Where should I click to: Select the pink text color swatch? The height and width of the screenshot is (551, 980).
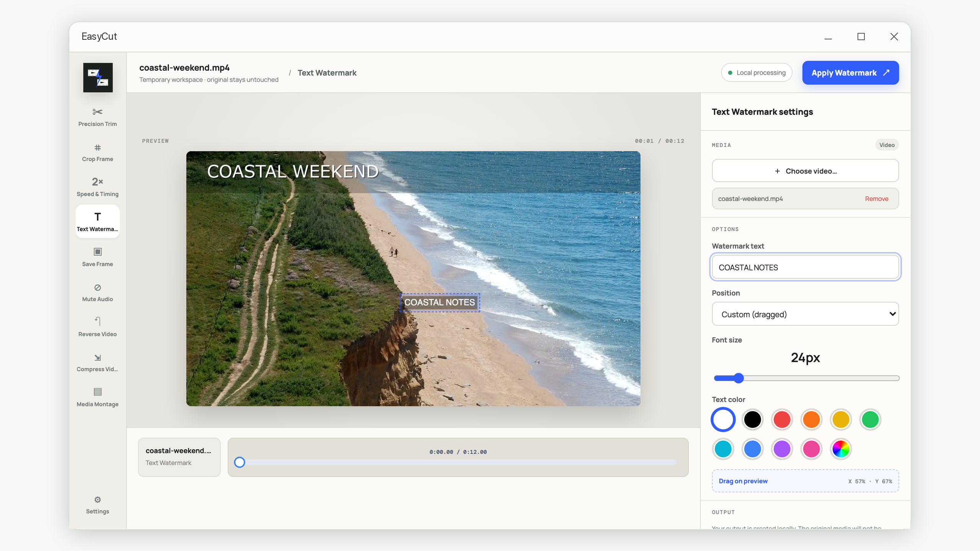tap(812, 449)
